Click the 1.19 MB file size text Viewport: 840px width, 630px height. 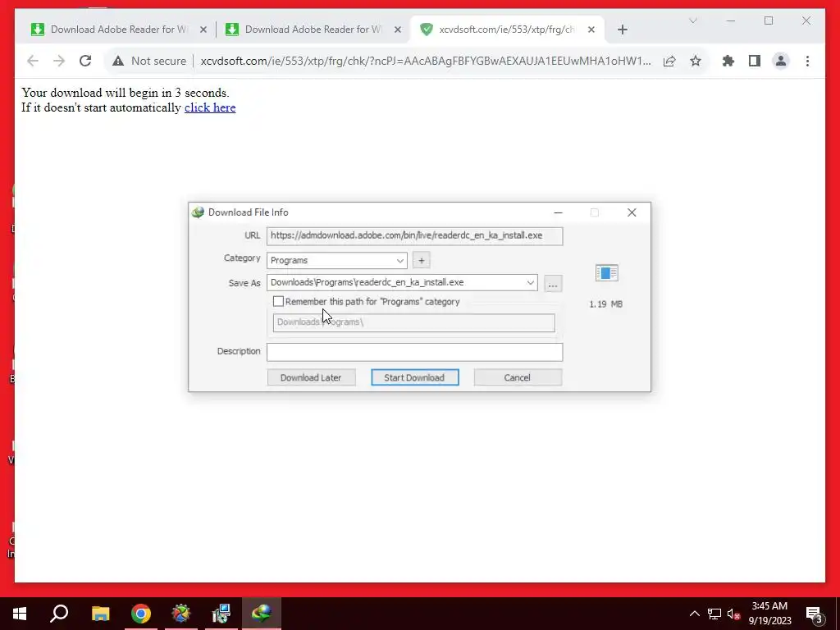click(606, 304)
